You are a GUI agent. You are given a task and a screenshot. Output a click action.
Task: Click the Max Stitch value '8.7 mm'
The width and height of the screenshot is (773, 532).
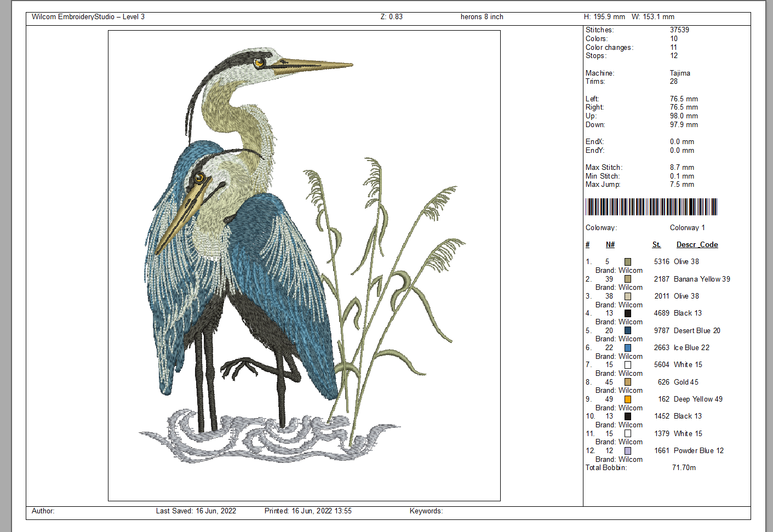pyautogui.click(x=682, y=168)
